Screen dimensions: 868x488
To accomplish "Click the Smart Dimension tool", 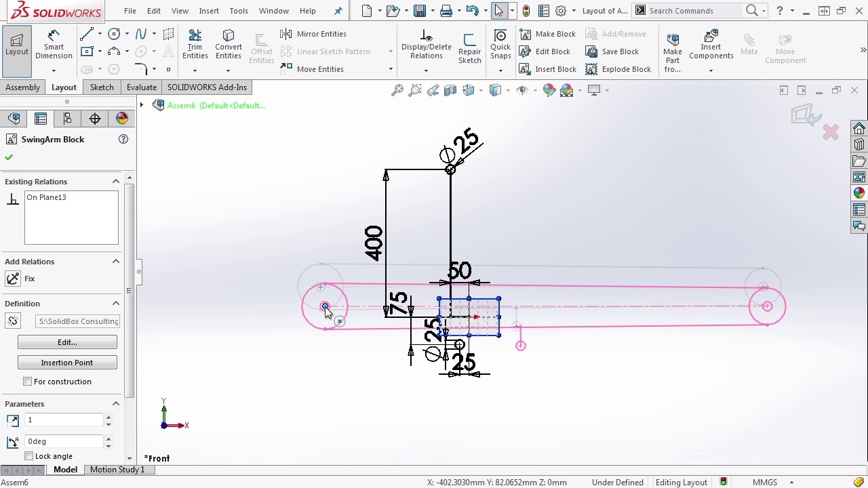I will [x=54, y=45].
